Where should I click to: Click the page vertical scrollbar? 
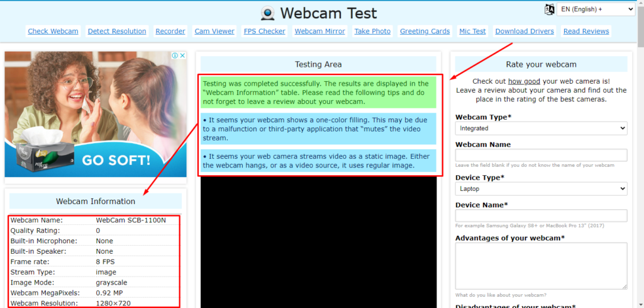click(x=640, y=154)
